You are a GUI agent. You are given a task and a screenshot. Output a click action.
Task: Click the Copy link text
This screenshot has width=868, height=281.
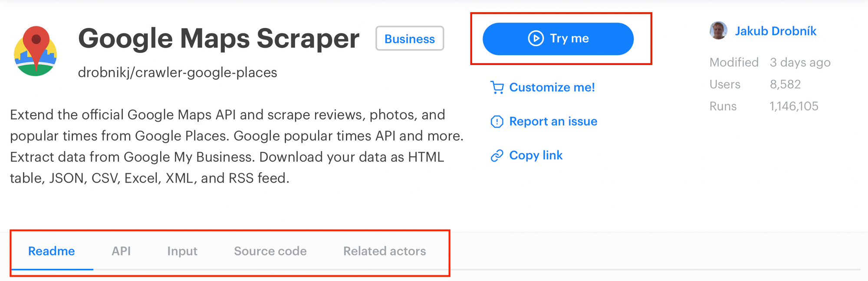(x=536, y=155)
